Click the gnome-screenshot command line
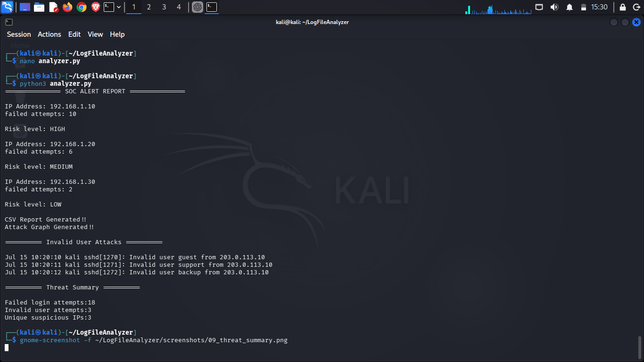Image resolution: width=644 pixels, height=362 pixels. point(154,340)
